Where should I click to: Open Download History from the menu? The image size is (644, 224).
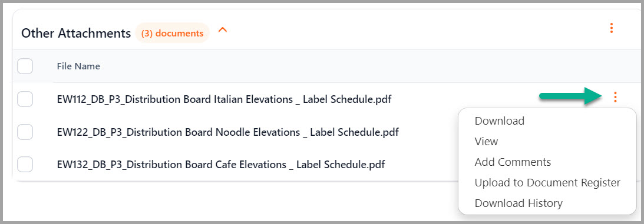518,203
